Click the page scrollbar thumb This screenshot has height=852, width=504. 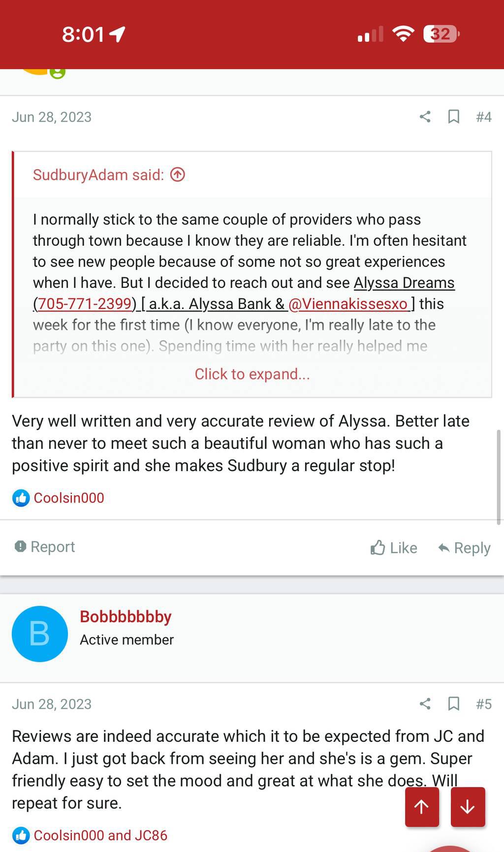click(498, 476)
